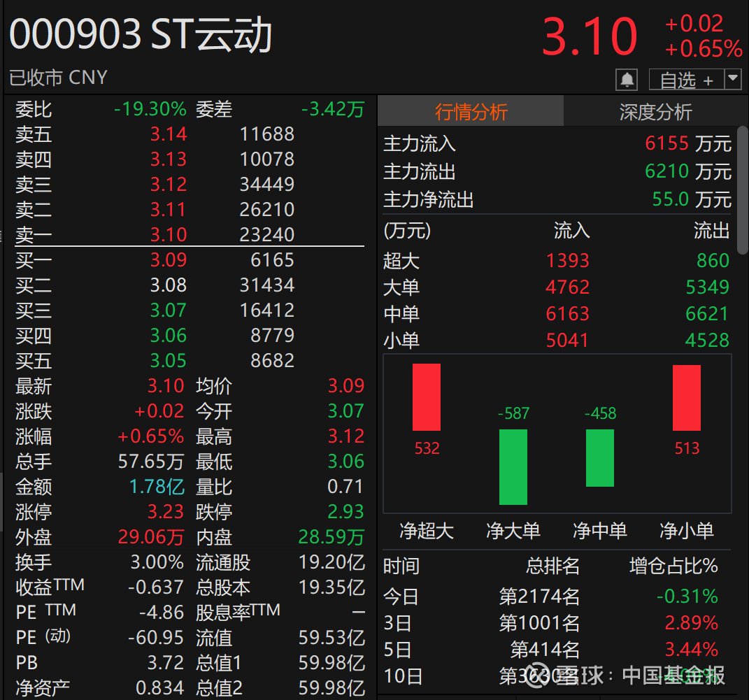This screenshot has height=700, width=749.
Task: Click the 总股本 value 19.35亿
Action: [x=331, y=588]
